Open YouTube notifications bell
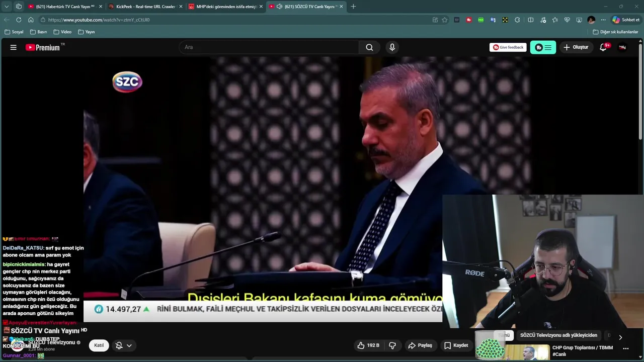644x362 pixels. pos(603,47)
